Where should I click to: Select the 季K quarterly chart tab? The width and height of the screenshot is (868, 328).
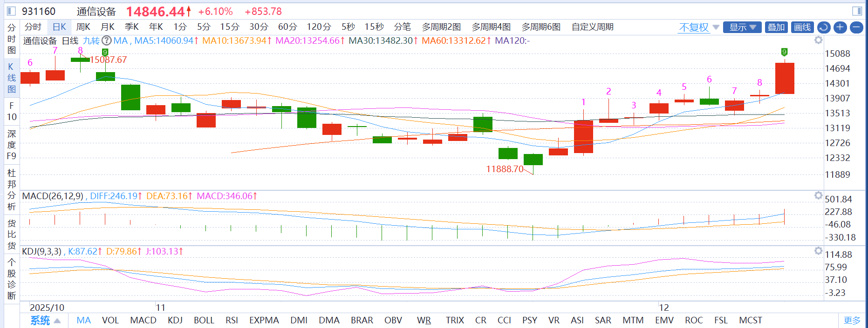click(132, 27)
